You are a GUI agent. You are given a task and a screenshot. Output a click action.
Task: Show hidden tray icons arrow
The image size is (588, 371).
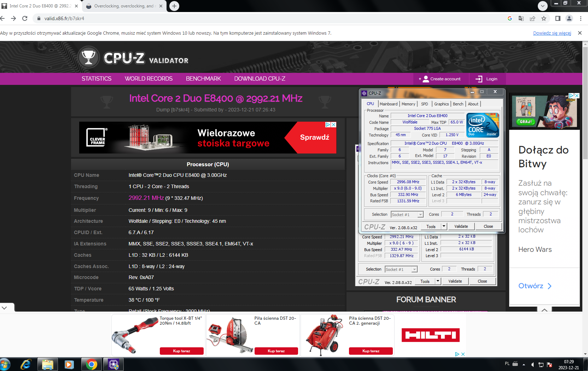pos(524,365)
